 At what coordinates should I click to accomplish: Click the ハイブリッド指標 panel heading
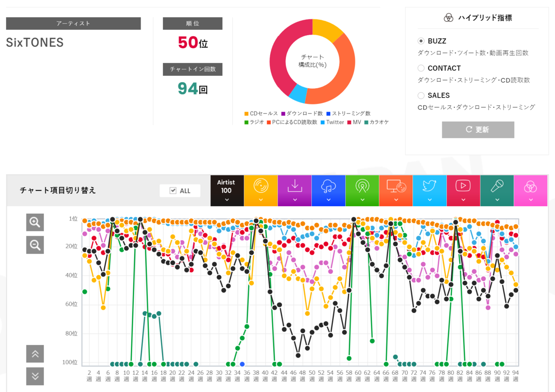pos(485,18)
